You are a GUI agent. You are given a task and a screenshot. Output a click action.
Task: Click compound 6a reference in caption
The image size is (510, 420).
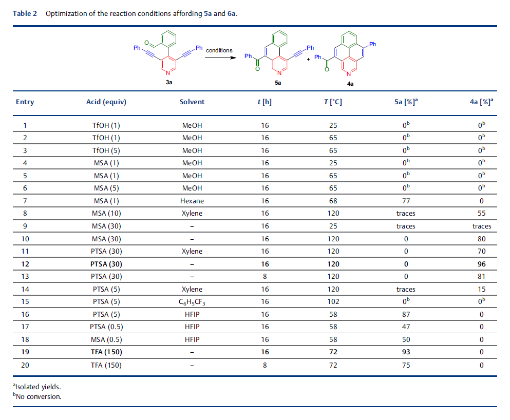click(x=231, y=14)
